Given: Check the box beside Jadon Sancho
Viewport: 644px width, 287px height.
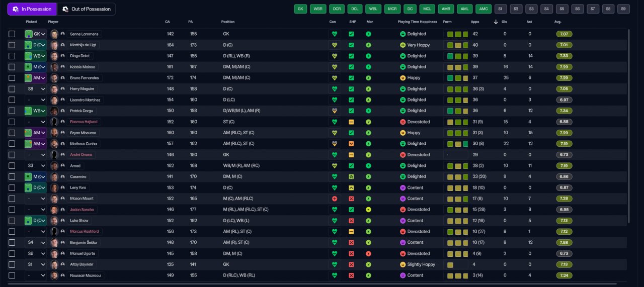Looking at the screenshot, I should 12,210.
